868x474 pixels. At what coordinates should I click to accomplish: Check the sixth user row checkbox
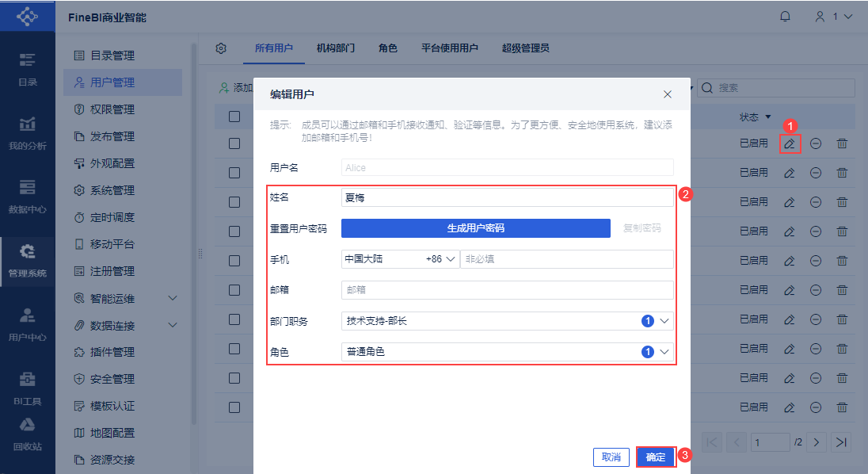(x=234, y=290)
